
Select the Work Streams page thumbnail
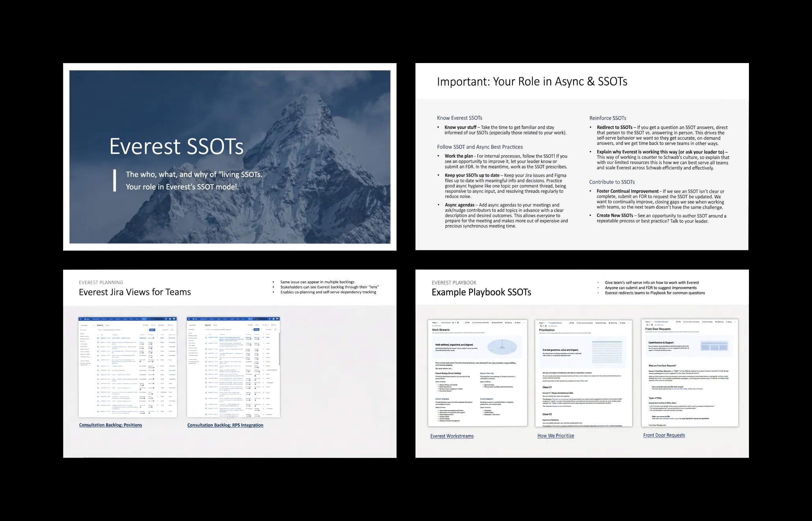(477, 373)
